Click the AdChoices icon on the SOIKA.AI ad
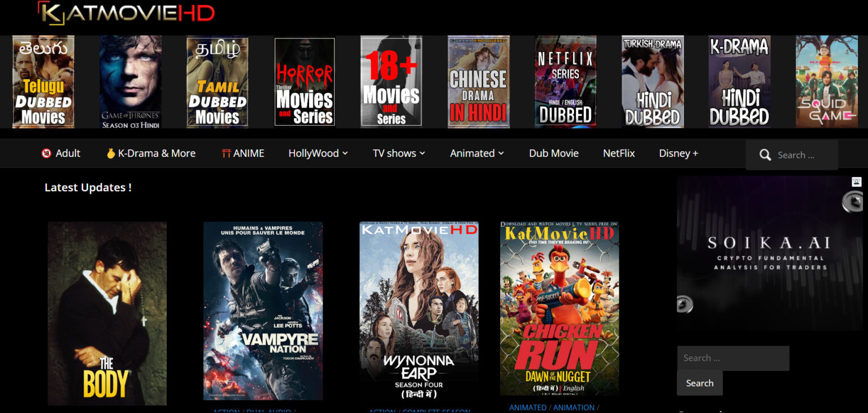The image size is (868, 413). point(856,181)
